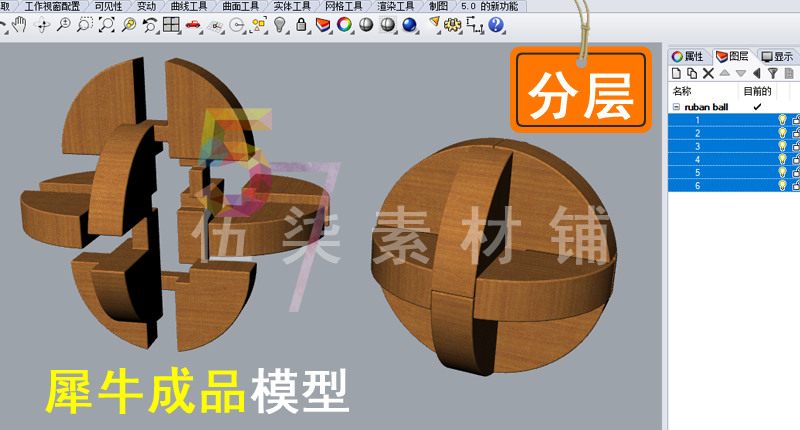Click the Set CPlane grid icon
This screenshot has width=800, height=430.
215,26
